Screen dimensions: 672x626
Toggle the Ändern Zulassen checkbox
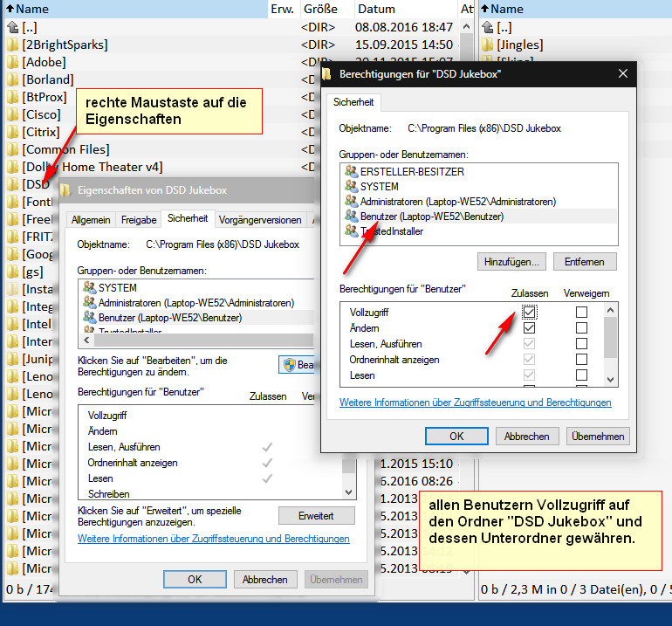[x=529, y=328]
